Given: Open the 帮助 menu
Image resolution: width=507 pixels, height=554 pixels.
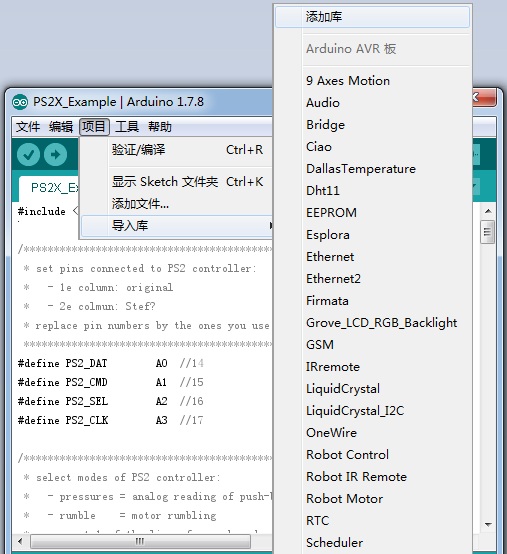Looking at the screenshot, I should (160, 126).
